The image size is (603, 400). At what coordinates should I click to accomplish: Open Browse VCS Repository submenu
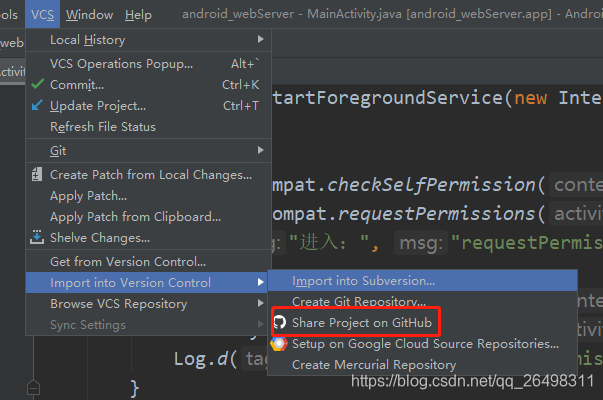pyautogui.click(x=148, y=303)
